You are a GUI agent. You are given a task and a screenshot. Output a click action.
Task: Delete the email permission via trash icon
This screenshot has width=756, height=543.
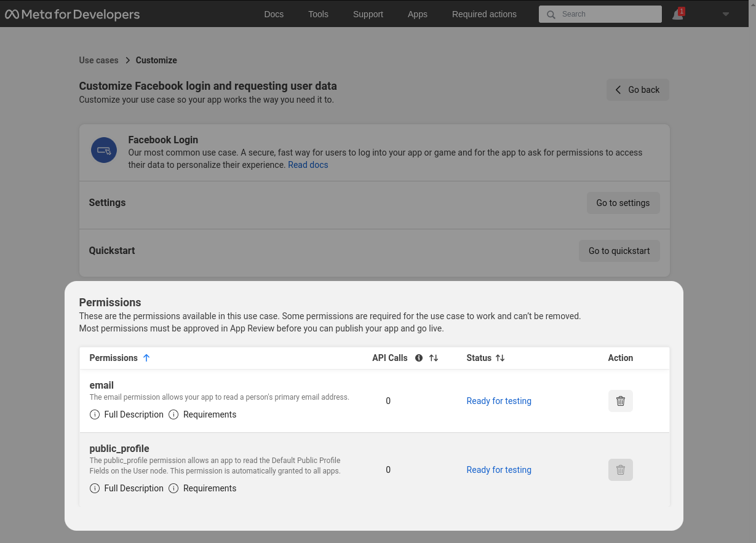pos(620,400)
